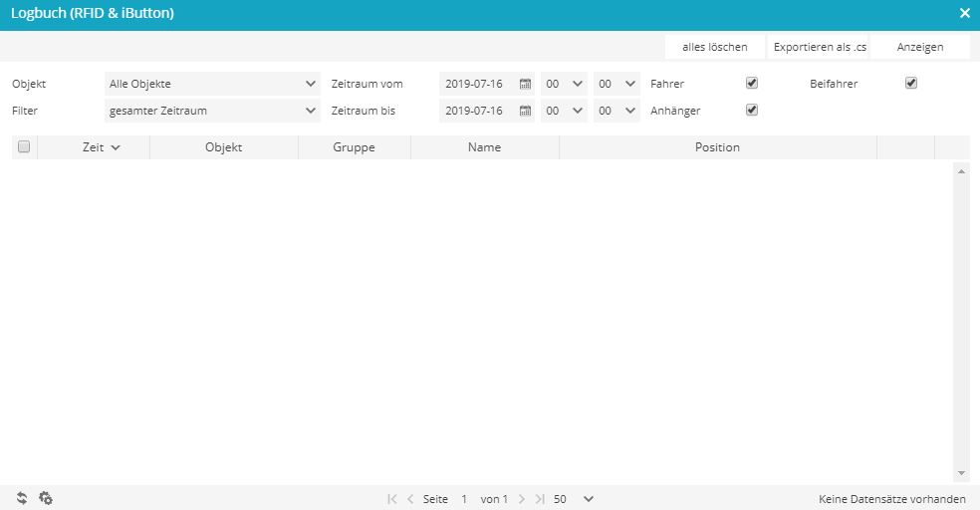This screenshot has height=510, width=980.
Task: Click the Keine Datensätze vorhanden status text
Action: 892,499
